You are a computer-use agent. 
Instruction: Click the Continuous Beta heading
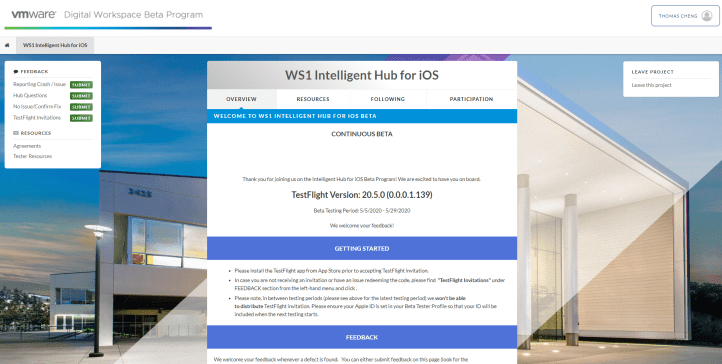pyautogui.click(x=362, y=134)
